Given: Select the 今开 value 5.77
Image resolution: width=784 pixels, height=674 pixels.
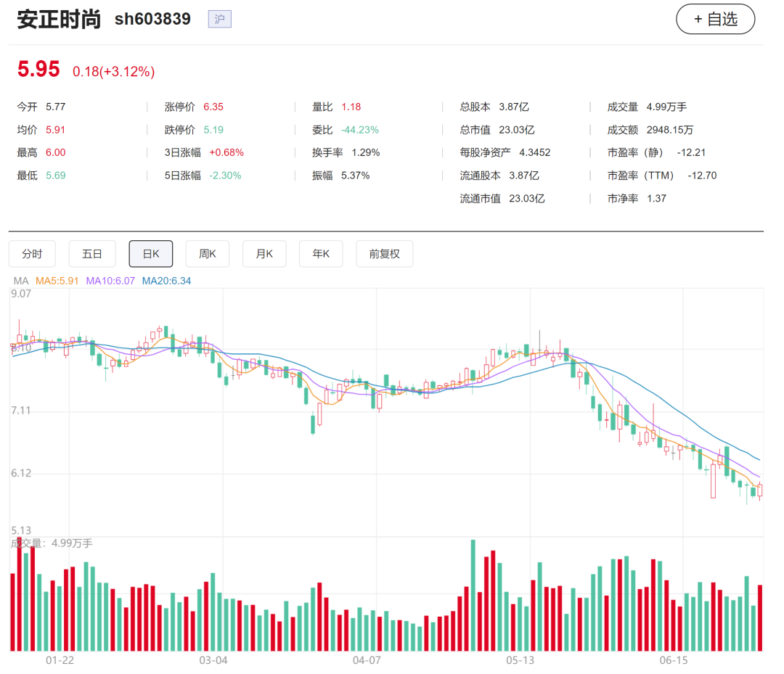Looking at the screenshot, I should tap(55, 107).
